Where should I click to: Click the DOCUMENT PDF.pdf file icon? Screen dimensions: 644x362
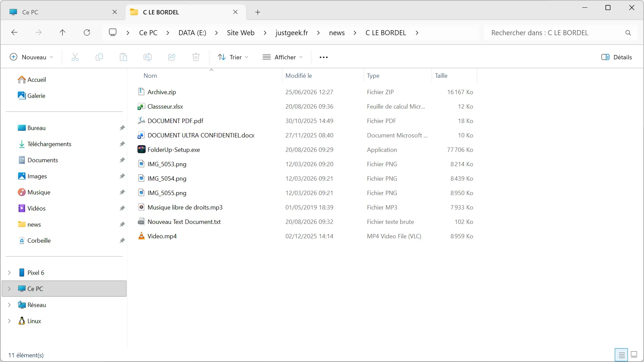[x=141, y=121]
